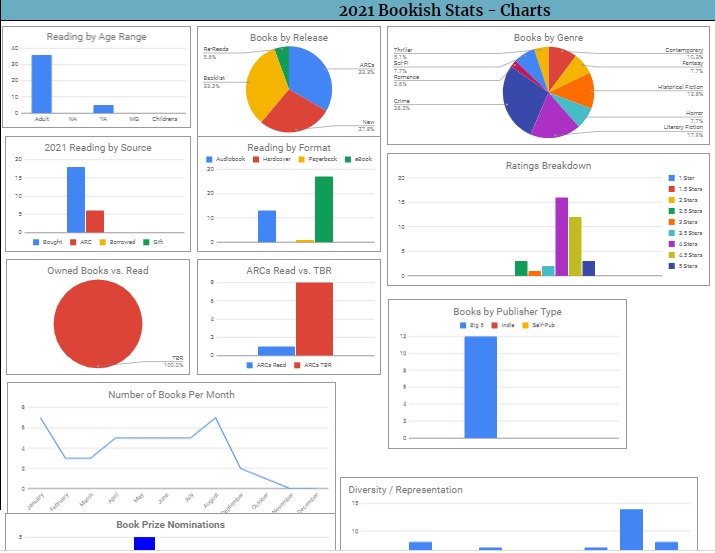Viewport: 715px width, 553px height.
Task: Click the red ARCs TBR bar
Action: tap(314, 318)
